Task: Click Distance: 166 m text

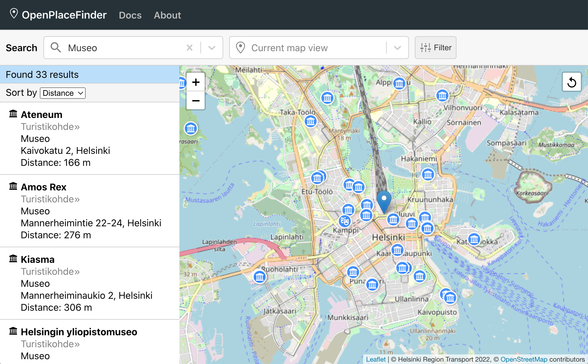Action: tap(56, 163)
